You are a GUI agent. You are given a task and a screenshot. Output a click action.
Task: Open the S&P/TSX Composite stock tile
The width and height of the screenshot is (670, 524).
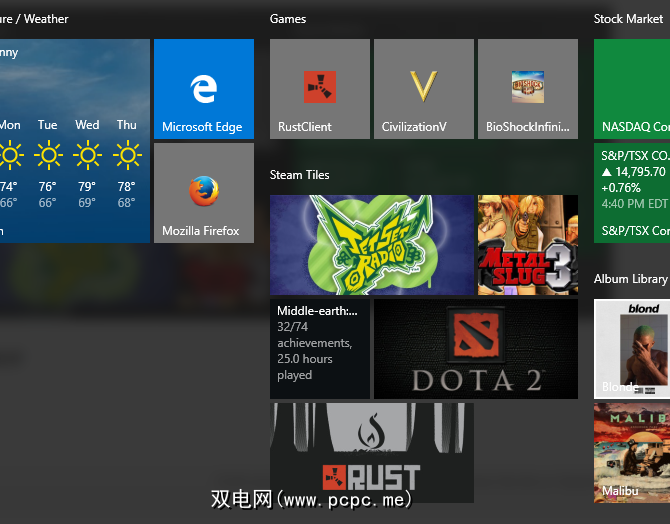tap(632, 193)
